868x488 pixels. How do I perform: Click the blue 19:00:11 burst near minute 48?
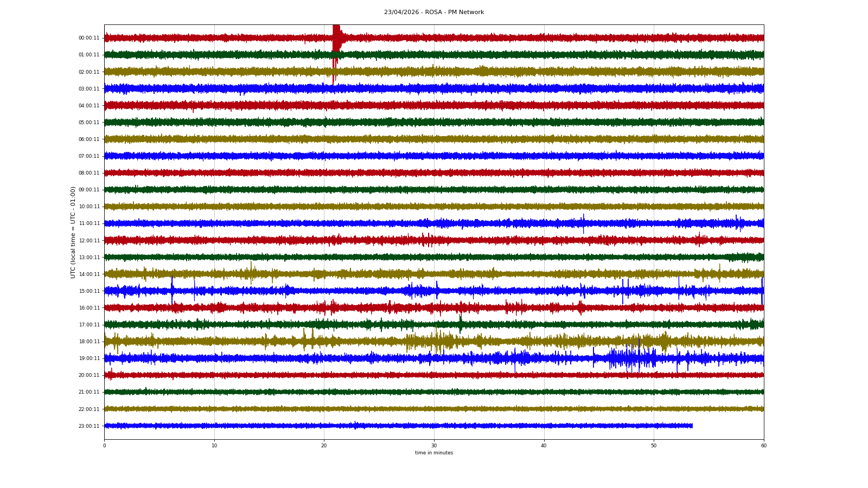(632, 358)
